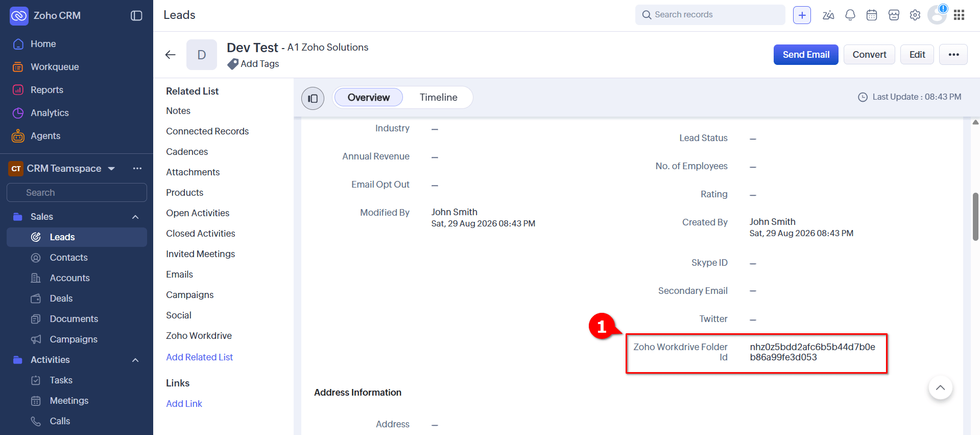The image size is (980, 435).
Task: Open the Calls module
Action: [60, 421]
